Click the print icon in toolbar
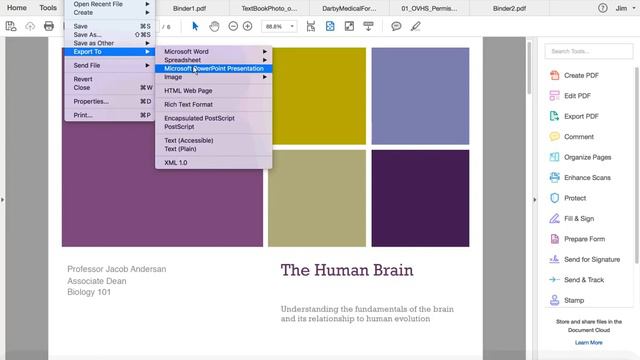Image resolution: width=640 pixels, height=360 pixels. 49,27
